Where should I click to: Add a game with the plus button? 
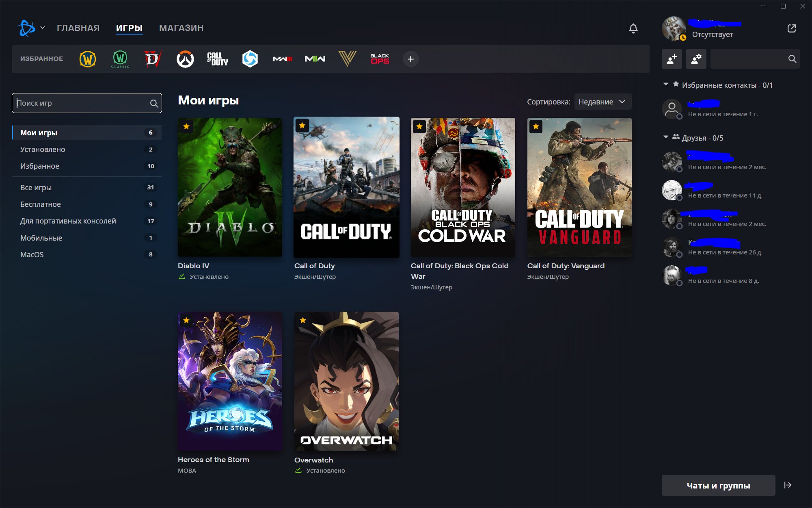point(411,59)
